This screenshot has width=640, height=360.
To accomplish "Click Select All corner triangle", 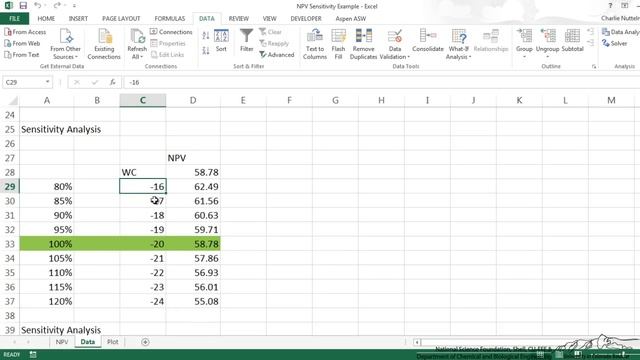I will tap(13, 100).
